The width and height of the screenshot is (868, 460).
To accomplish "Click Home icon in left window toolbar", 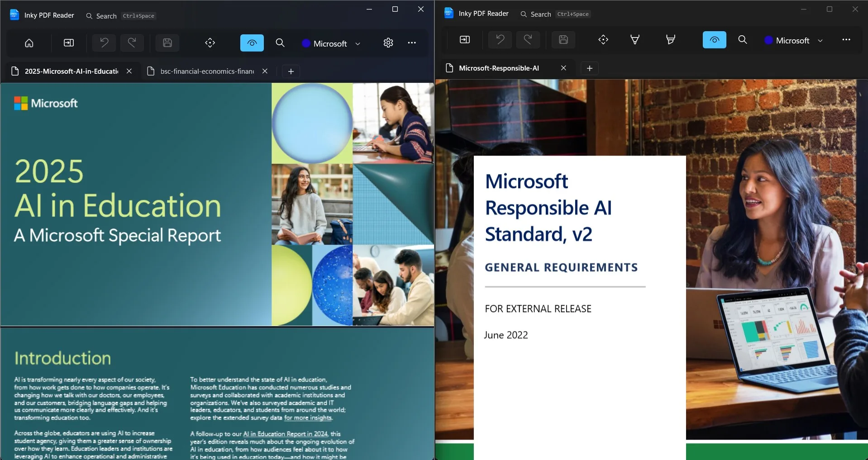I will 29,43.
